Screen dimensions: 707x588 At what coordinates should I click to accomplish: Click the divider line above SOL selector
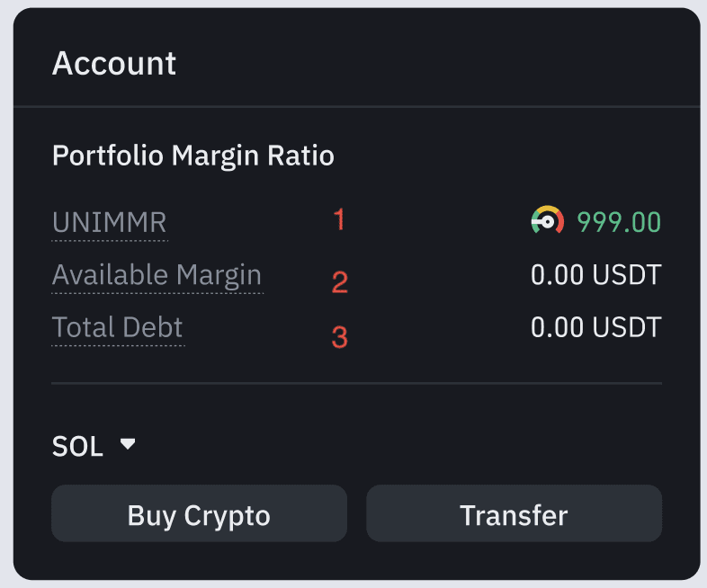point(356,384)
